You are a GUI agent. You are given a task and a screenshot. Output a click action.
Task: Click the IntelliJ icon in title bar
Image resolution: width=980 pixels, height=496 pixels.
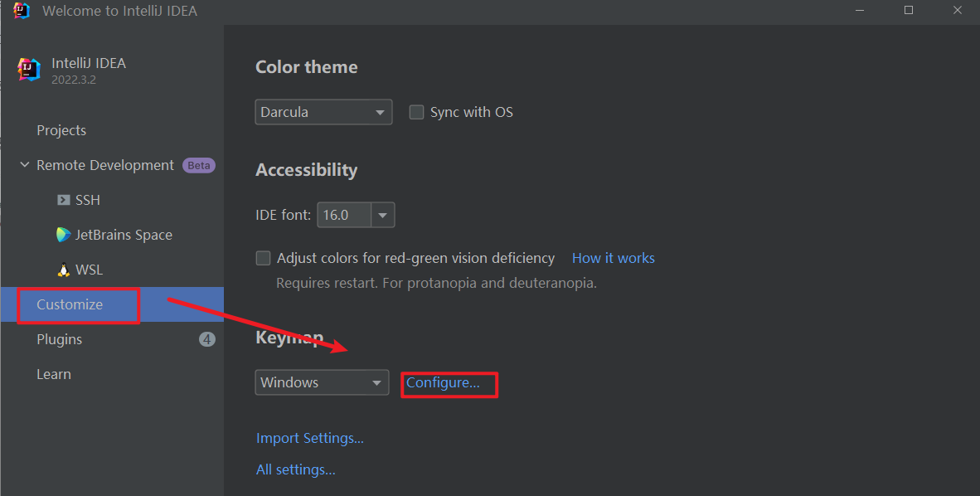22,11
